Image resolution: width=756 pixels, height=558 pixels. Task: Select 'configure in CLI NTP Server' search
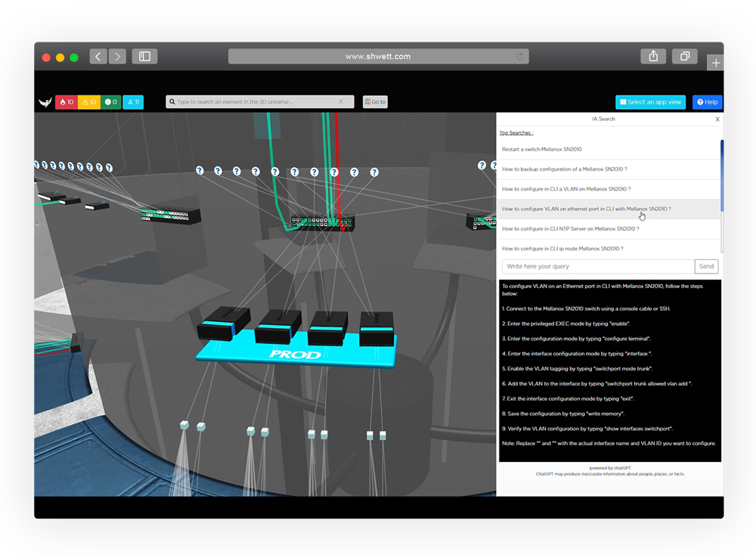pyautogui.click(x=609, y=229)
